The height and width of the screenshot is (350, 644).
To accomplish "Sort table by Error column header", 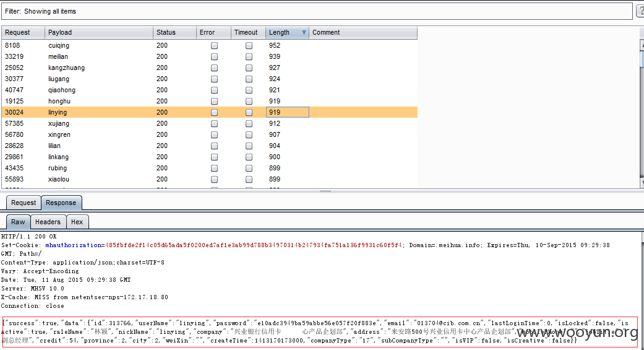I will 213,32.
